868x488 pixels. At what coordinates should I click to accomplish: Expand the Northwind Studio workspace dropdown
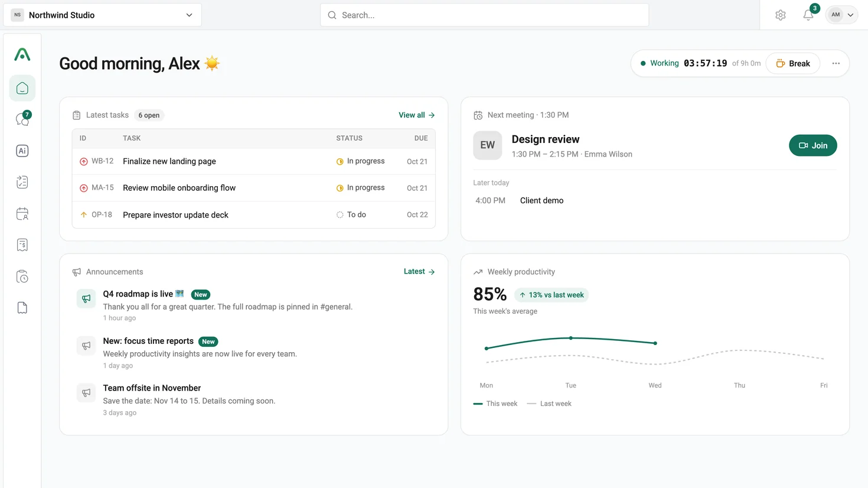coord(103,15)
